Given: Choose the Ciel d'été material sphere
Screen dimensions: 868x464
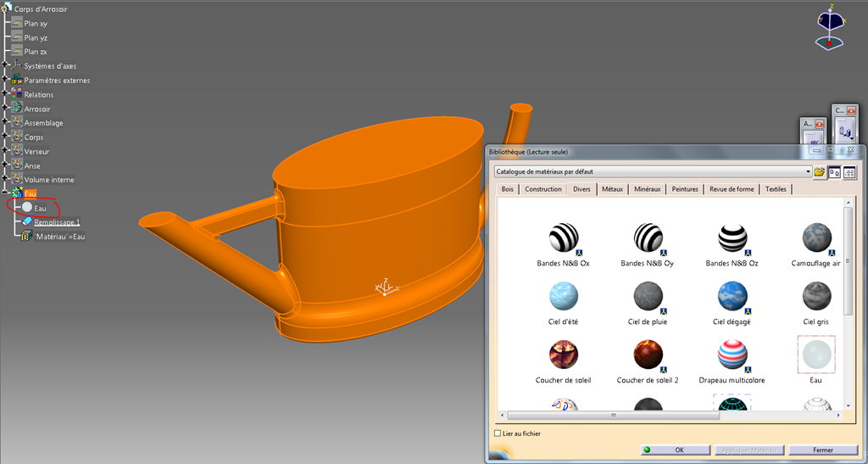Looking at the screenshot, I should (564, 296).
